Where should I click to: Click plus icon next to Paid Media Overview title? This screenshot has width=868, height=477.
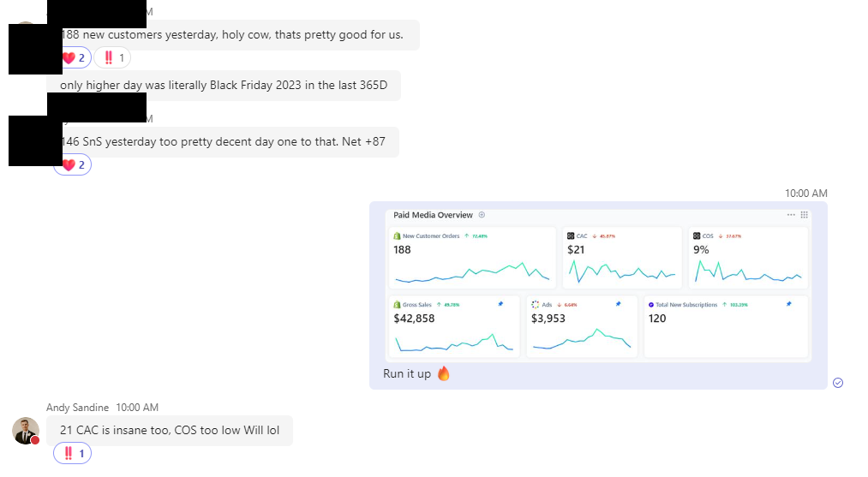(x=482, y=215)
